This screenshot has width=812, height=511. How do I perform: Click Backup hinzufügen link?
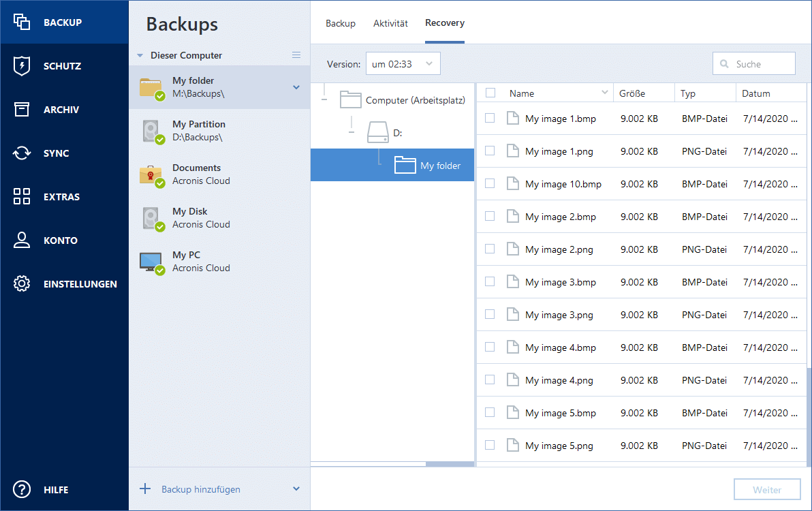click(x=200, y=489)
